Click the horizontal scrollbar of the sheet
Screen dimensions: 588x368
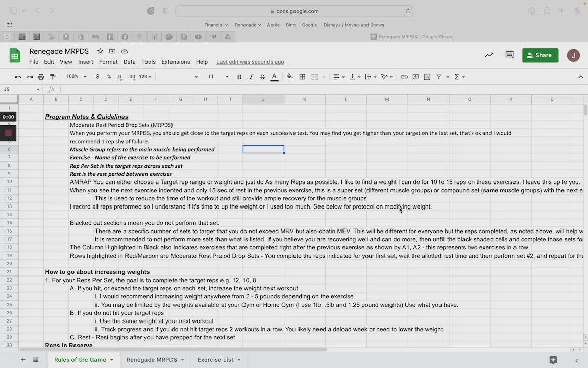(173, 349)
